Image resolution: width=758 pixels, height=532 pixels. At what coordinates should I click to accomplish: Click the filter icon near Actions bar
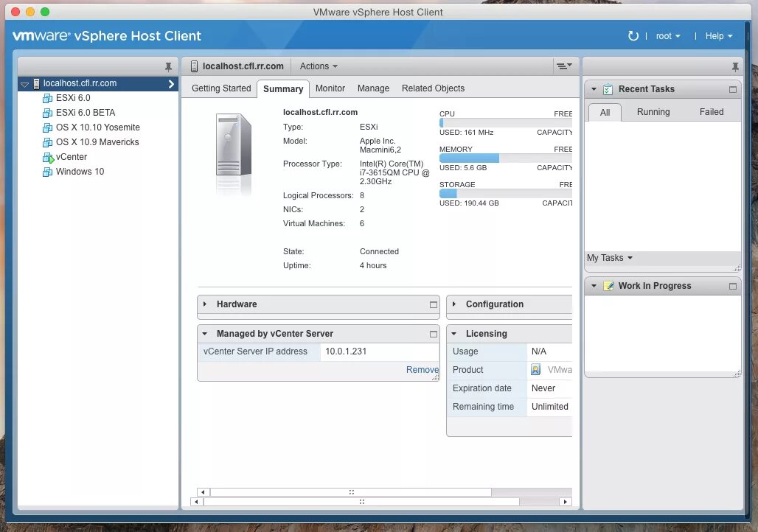563,66
